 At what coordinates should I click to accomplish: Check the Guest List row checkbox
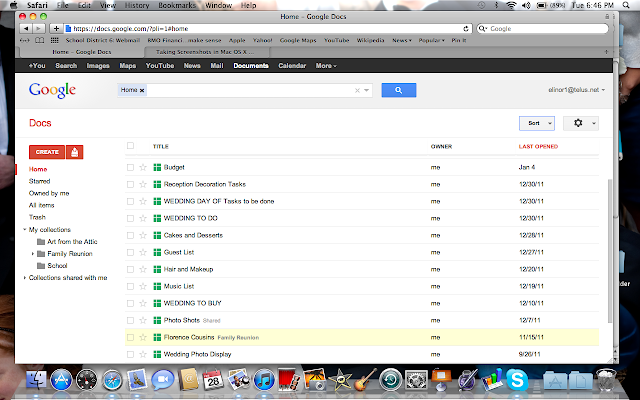pyautogui.click(x=130, y=252)
